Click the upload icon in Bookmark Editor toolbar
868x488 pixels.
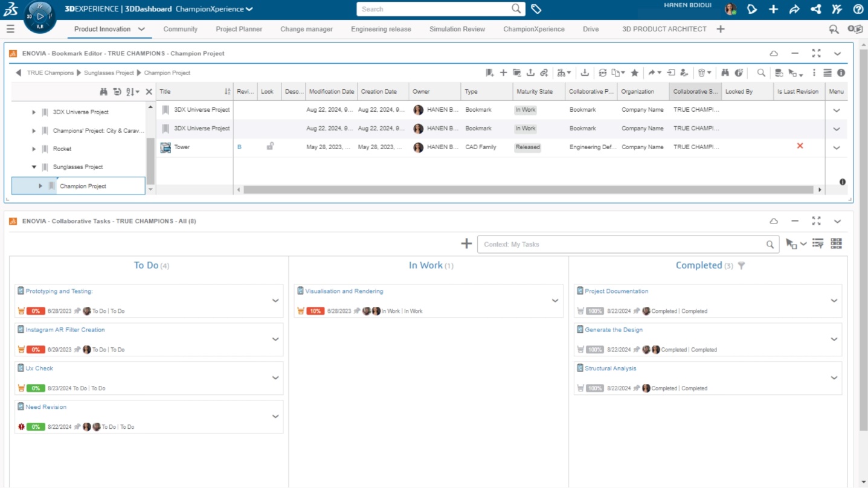pos(530,72)
